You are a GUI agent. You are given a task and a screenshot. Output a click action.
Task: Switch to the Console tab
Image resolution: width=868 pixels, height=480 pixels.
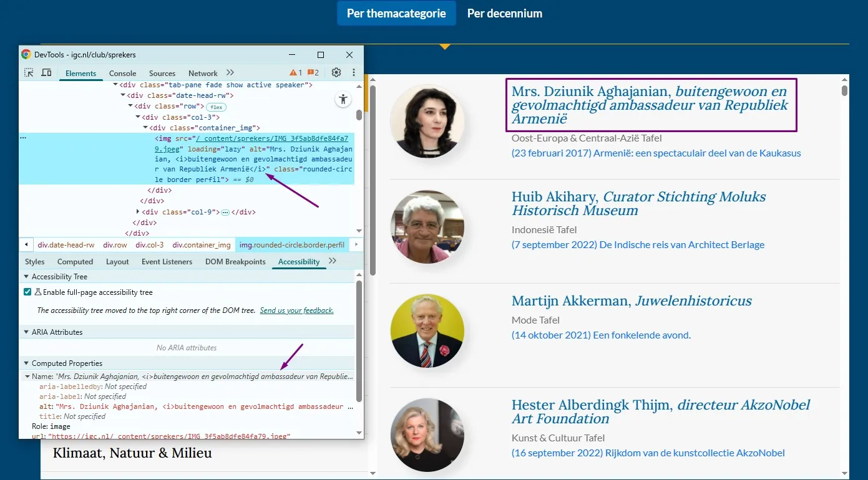click(x=122, y=74)
